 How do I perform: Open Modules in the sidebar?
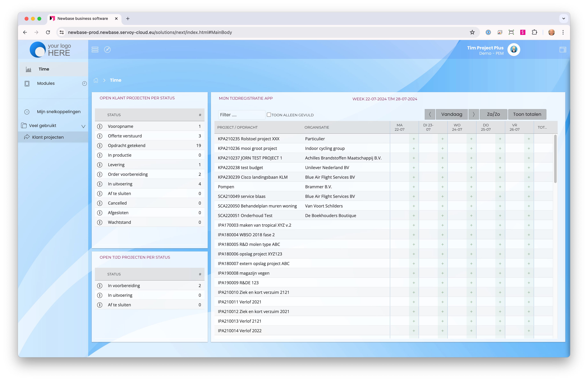click(46, 83)
